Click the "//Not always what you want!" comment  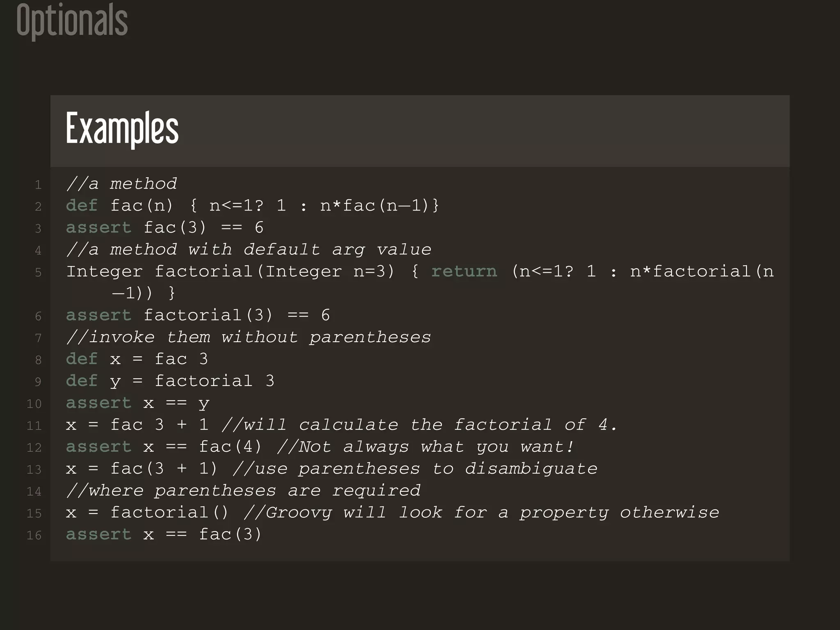[x=425, y=447]
